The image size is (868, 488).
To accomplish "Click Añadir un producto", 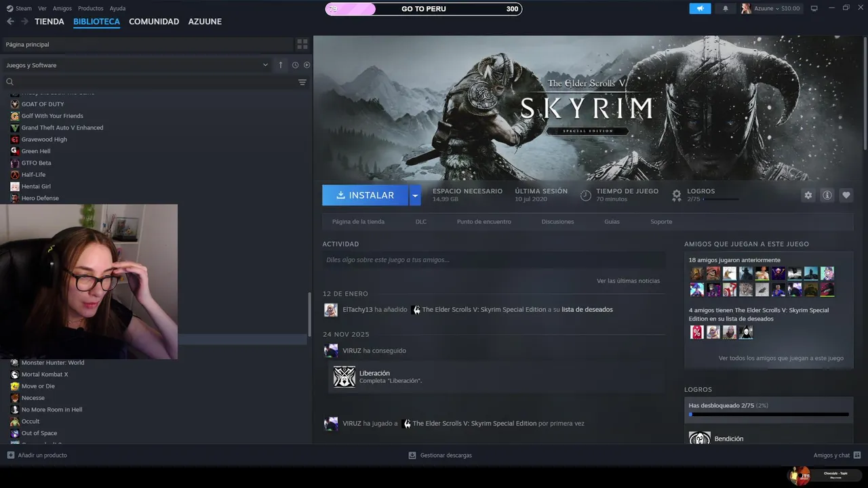I will point(37,455).
